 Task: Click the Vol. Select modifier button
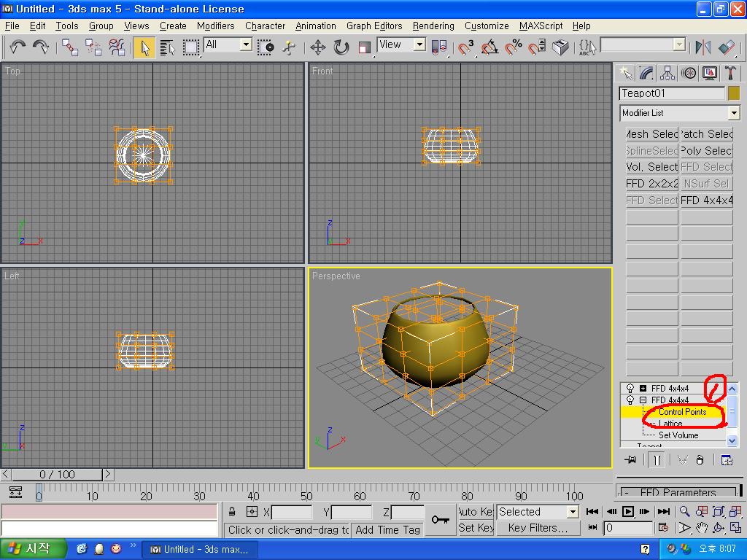[x=651, y=167]
